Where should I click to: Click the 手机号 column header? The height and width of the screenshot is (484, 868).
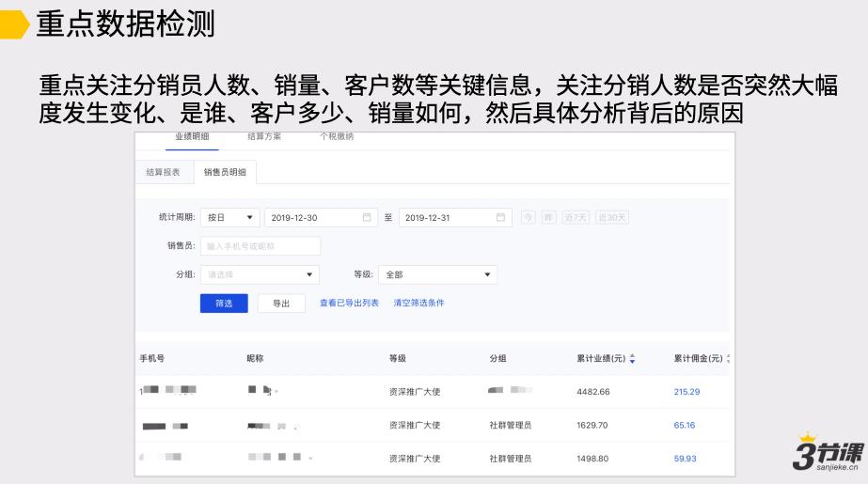pos(151,358)
